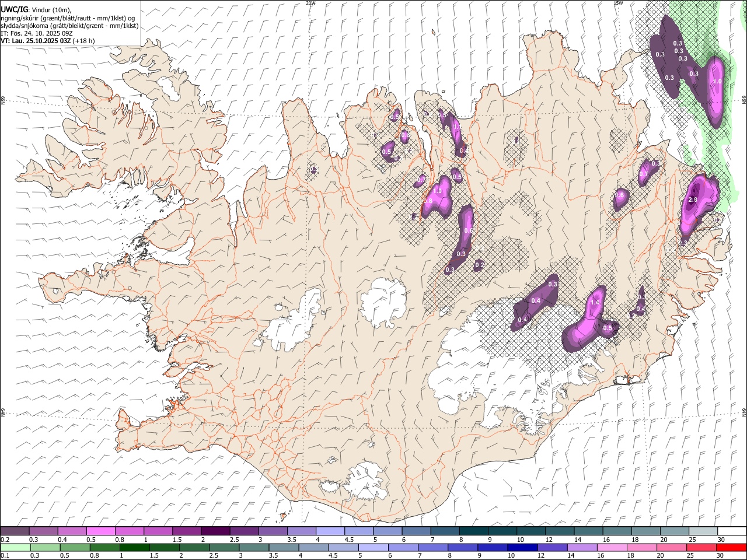Screen dimensions: 747x560
Task: Click the bold "VT: Lau. 25.10.2025 03Z" text
Action: [36, 41]
